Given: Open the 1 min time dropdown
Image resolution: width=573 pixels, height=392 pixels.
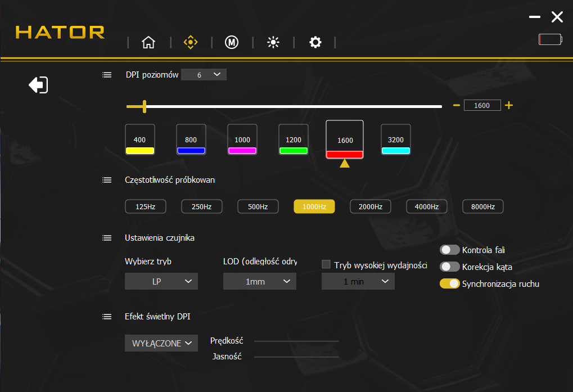Looking at the screenshot, I should tap(358, 281).
